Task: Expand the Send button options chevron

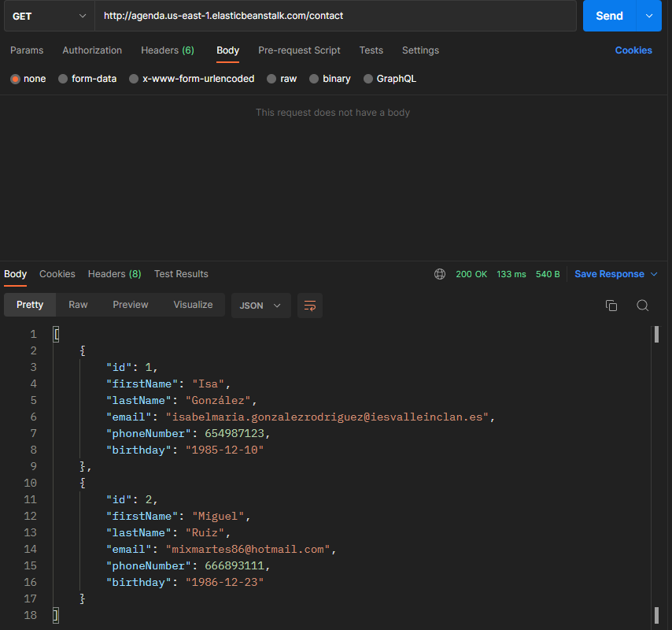Action: pyautogui.click(x=648, y=16)
